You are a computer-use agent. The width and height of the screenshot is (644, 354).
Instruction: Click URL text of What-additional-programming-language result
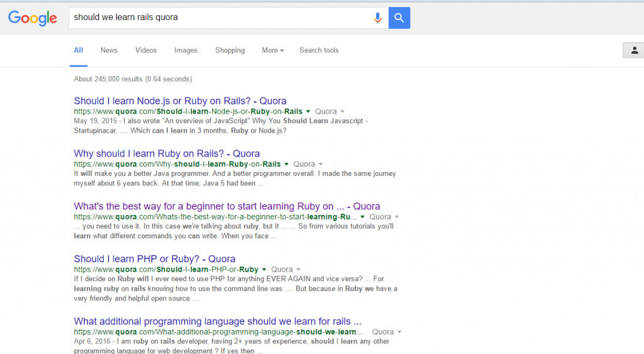tap(218, 332)
